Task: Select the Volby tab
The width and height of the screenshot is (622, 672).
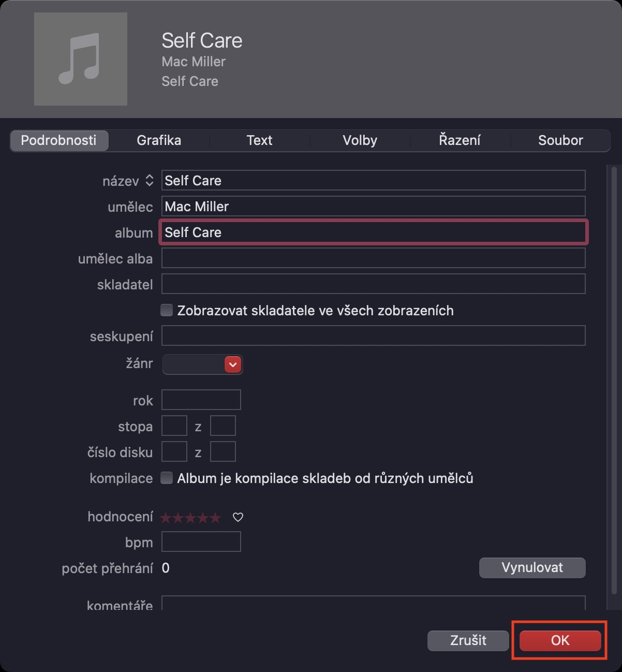Action: [360, 140]
